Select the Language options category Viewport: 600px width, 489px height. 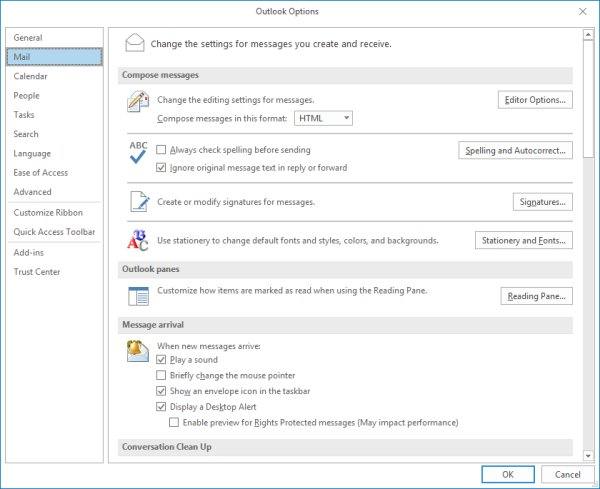54,153
